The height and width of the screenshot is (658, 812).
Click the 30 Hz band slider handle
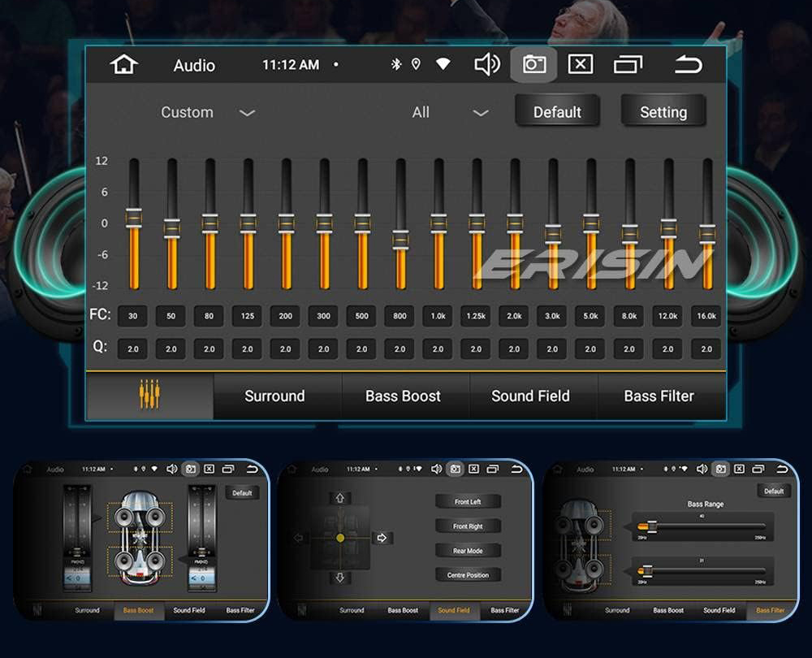(133, 218)
